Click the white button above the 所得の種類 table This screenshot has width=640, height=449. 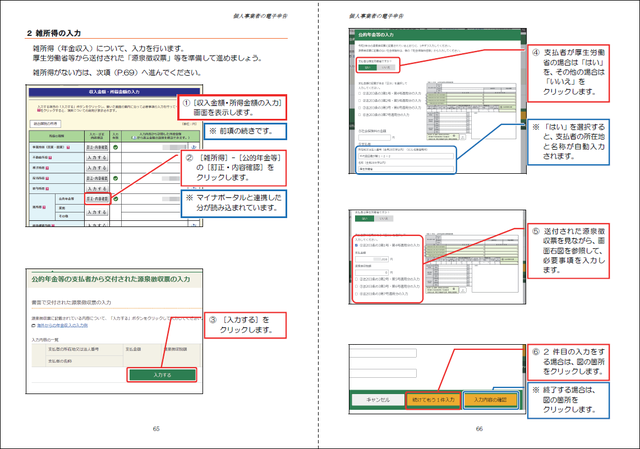pyautogui.click(x=46, y=123)
